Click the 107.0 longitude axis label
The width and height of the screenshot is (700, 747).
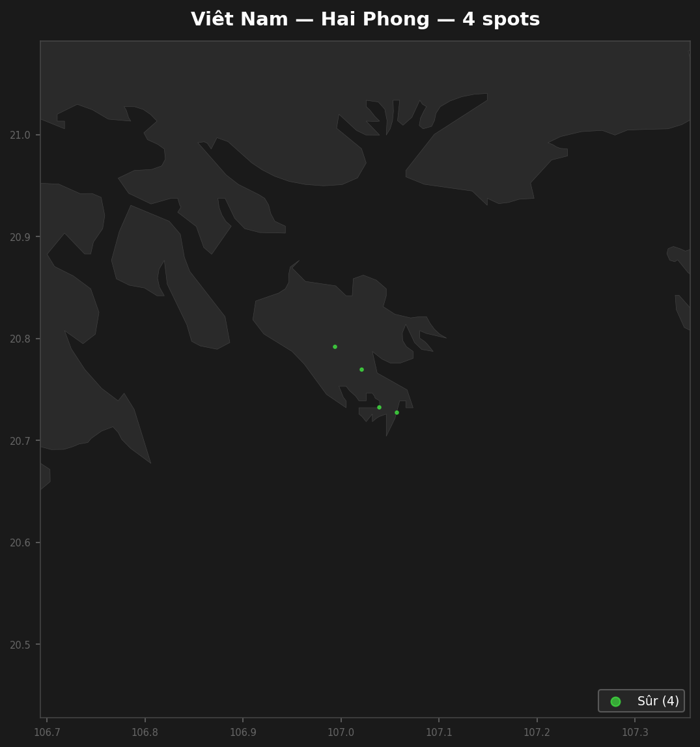[341, 732]
